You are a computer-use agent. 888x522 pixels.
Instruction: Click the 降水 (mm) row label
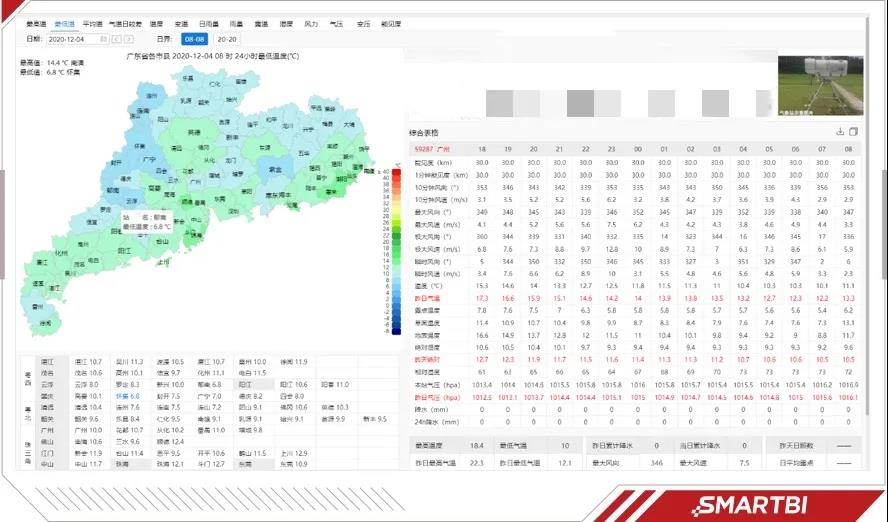[432, 409]
